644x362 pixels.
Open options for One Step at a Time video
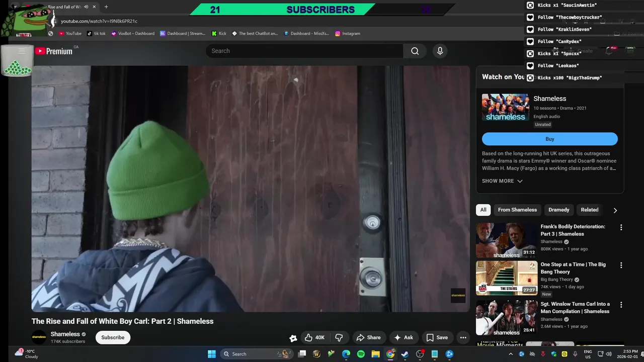(x=621, y=265)
